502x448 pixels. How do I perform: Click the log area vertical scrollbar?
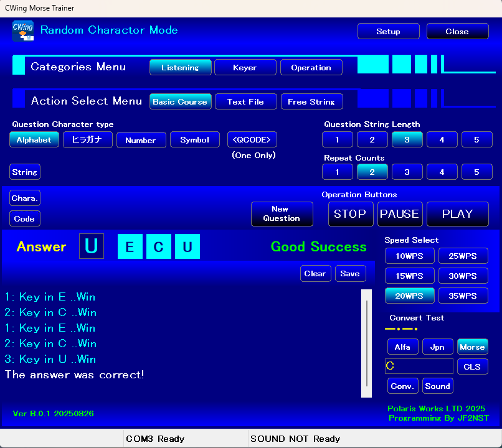tap(366, 343)
